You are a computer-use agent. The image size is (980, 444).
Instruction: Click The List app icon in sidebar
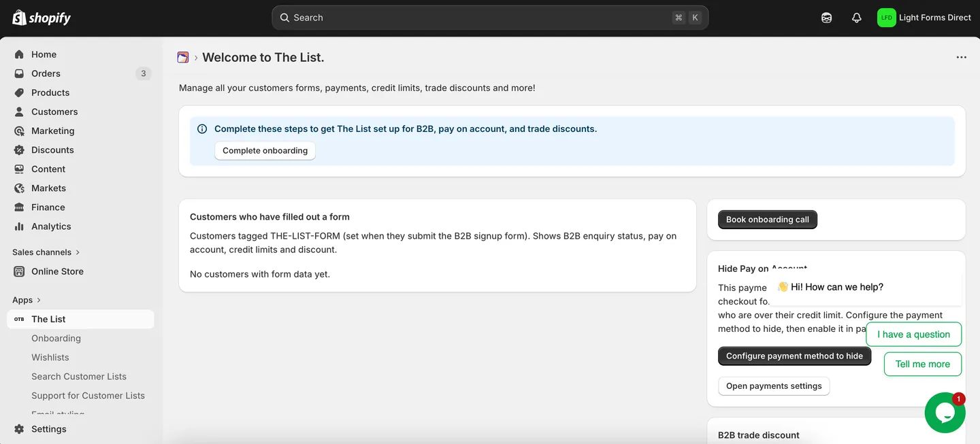pyautogui.click(x=19, y=319)
